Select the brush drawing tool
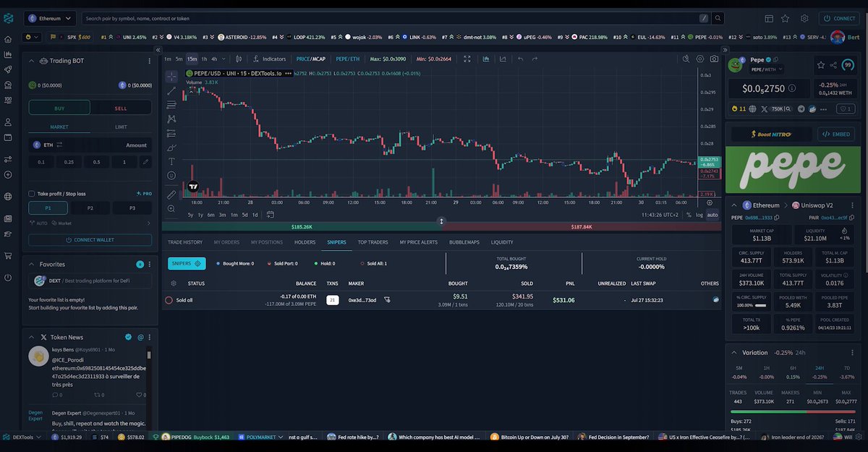 pyautogui.click(x=171, y=147)
